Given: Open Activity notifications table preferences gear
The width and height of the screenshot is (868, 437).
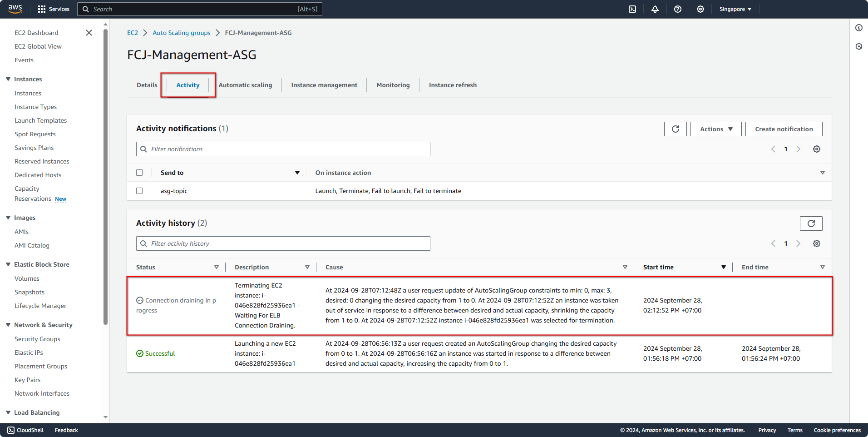Looking at the screenshot, I should pyautogui.click(x=817, y=149).
